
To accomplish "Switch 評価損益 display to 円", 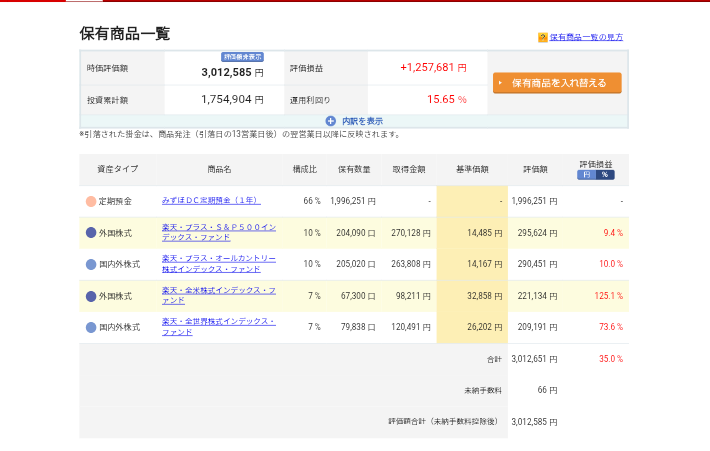I will click(586, 175).
